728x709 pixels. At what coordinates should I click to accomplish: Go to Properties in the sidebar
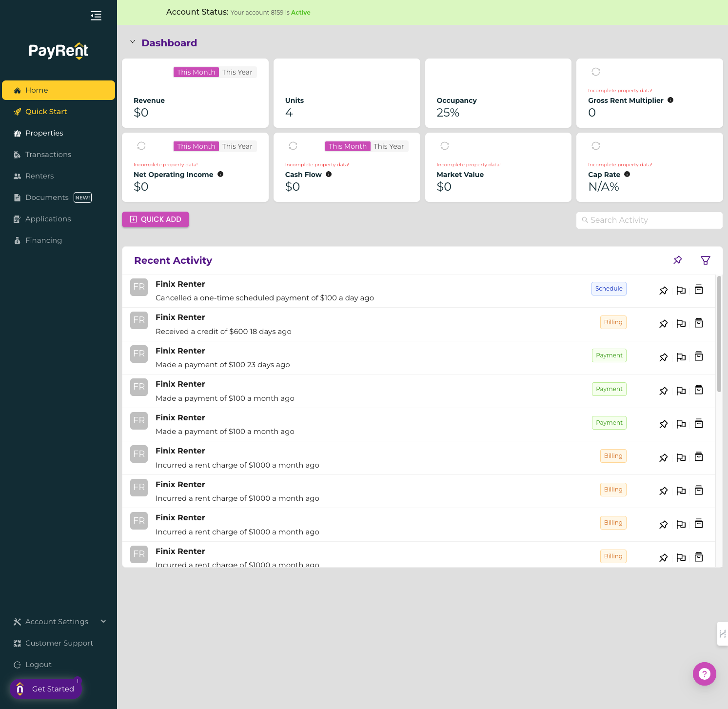pyautogui.click(x=59, y=133)
